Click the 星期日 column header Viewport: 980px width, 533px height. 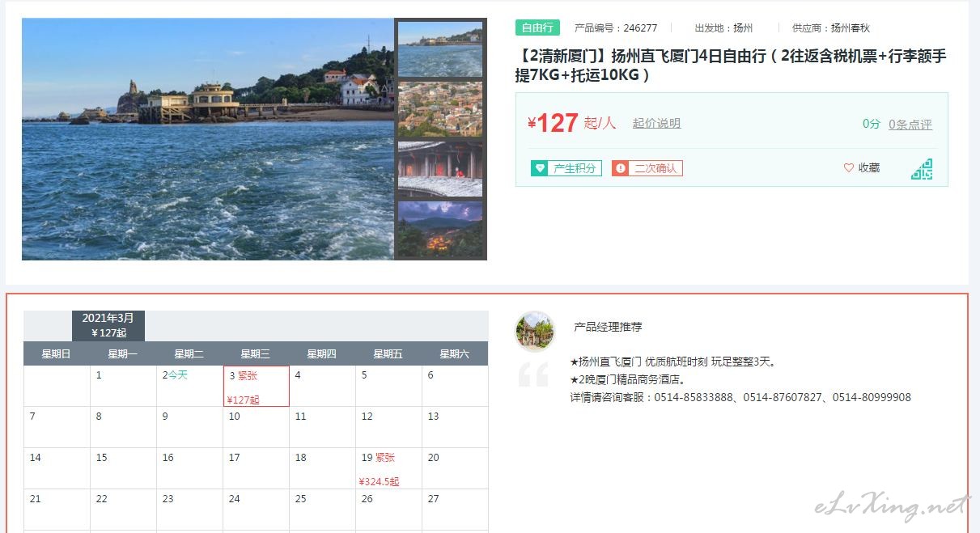pyautogui.click(x=57, y=353)
